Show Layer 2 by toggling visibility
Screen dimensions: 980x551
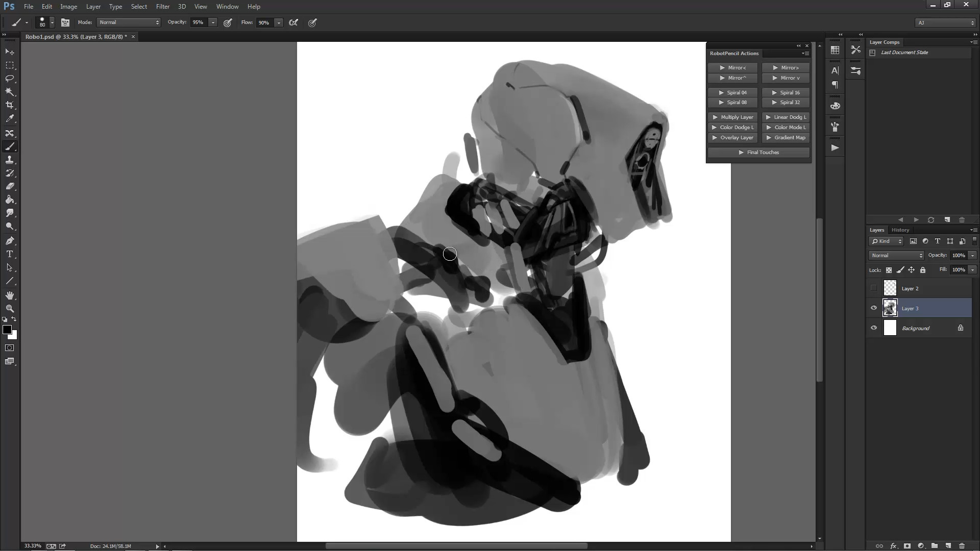tap(874, 288)
